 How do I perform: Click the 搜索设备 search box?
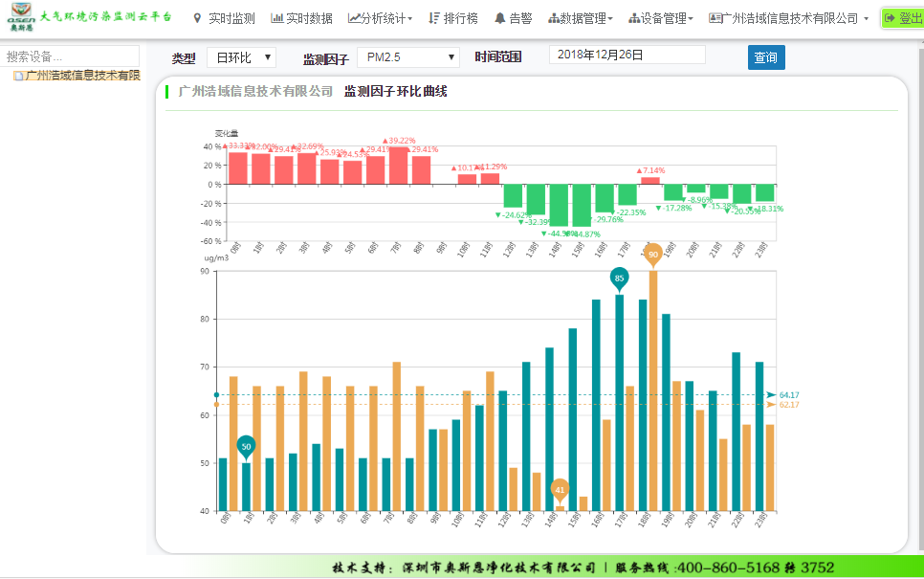[71, 56]
